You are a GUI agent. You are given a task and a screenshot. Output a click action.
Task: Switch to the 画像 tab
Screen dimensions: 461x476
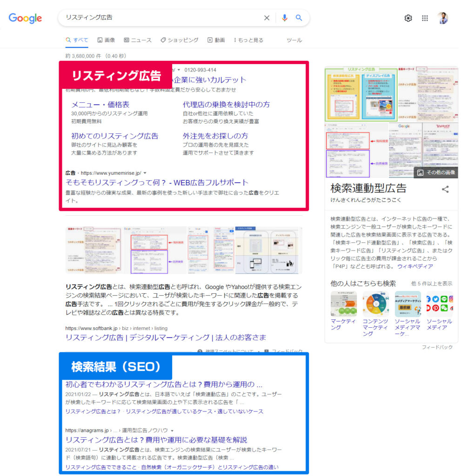pyautogui.click(x=106, y=40)
